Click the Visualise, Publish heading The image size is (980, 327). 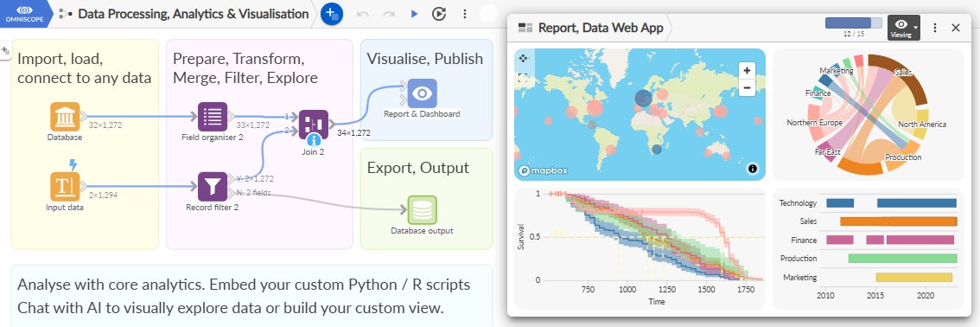tap(425, 59)
